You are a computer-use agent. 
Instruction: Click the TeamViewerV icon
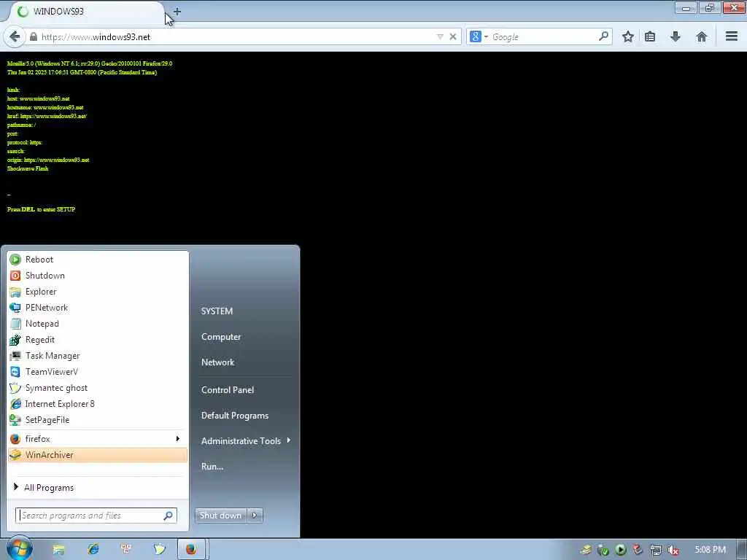coord(15,372)
